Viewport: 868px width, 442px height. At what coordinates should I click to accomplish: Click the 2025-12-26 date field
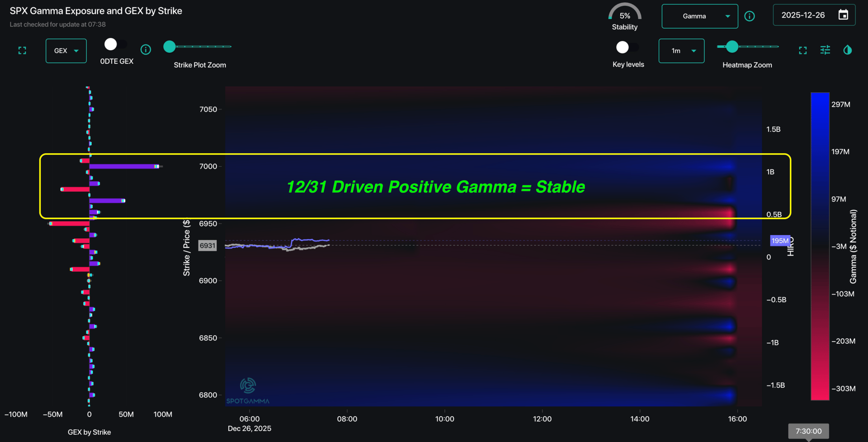click(x=803, y=15)
